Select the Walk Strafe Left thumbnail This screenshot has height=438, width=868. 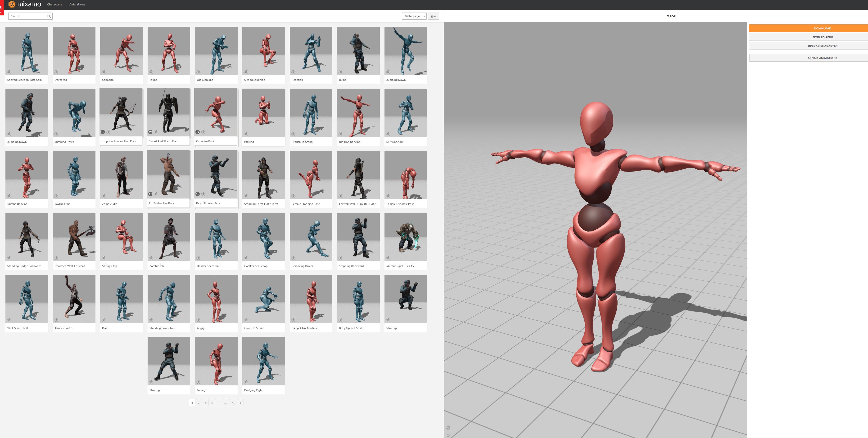click(x=27, y=299)
